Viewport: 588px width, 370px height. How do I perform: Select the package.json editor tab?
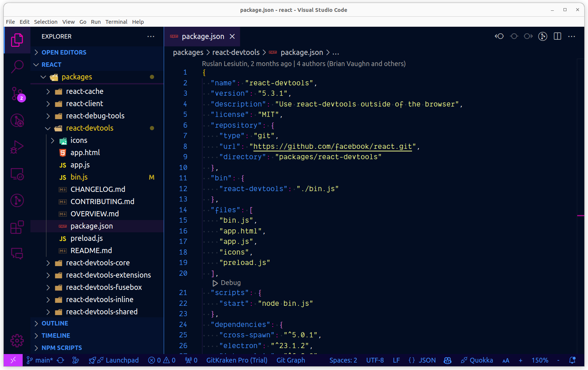202,36
